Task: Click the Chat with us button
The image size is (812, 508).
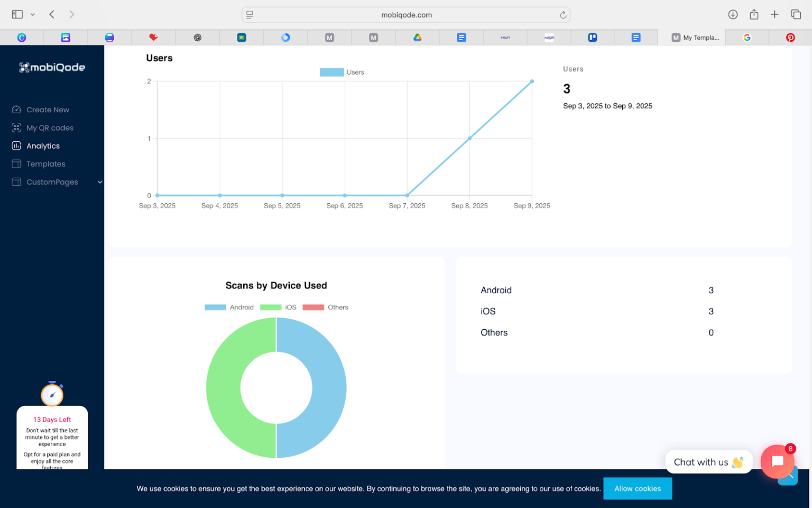Action: tap(708, 462)
